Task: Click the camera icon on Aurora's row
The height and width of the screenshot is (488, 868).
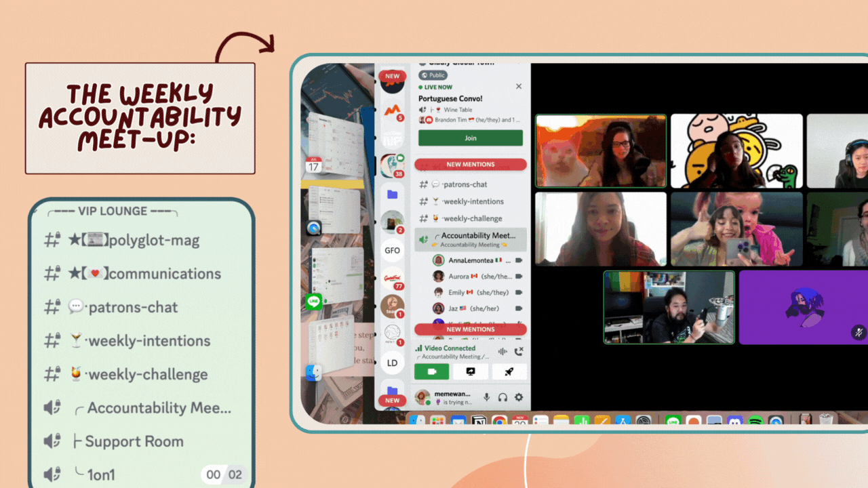Action: 519,277
